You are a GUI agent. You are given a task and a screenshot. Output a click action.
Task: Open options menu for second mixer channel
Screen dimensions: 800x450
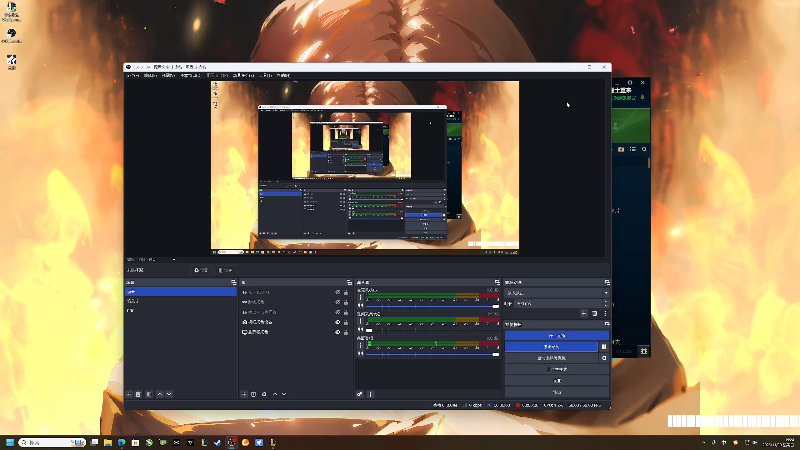point(361,321)
